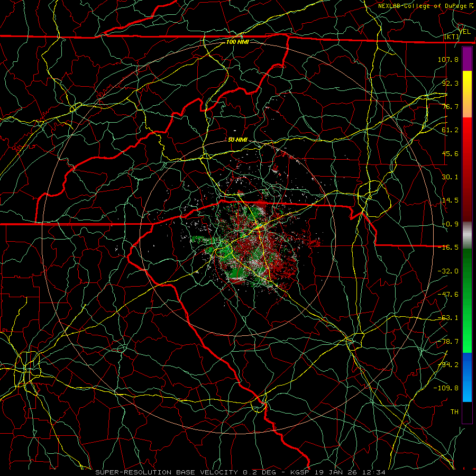Click the 100 NMI range ring label
Screen dimensions: 476x476
(237, 42)
